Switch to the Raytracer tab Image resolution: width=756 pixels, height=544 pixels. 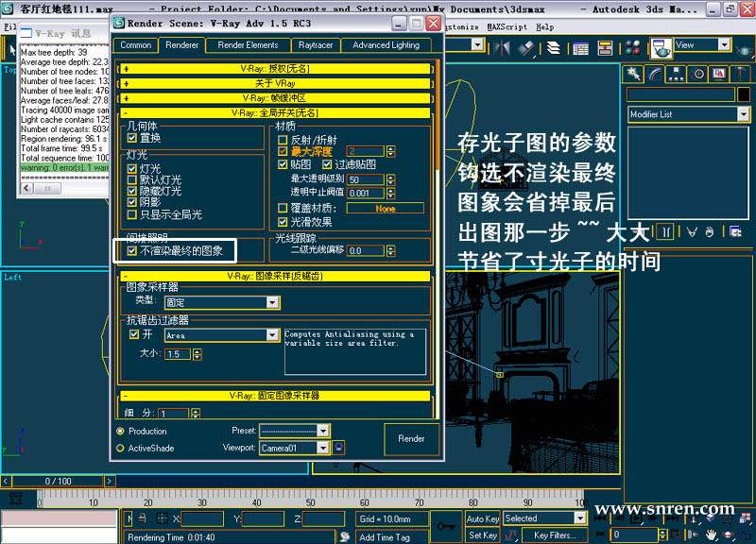coord(316,45)
